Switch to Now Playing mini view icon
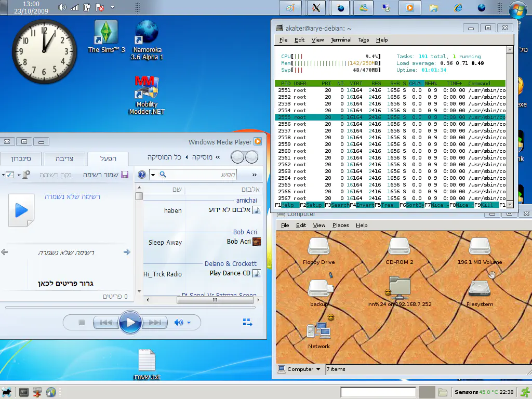Viewport: 532px width, 399px height. (x=247, y=323)
